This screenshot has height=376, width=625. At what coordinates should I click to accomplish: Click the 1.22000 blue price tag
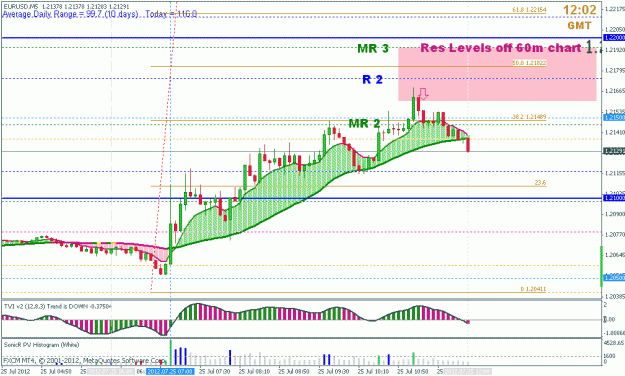pos(614,37)
